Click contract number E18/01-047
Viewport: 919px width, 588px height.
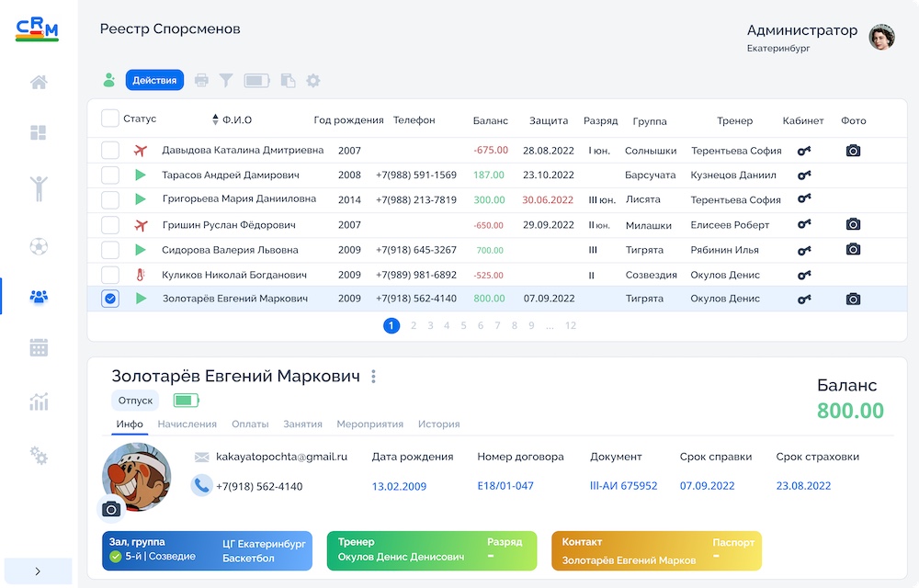pyautogui.click(x=505, y=485)
